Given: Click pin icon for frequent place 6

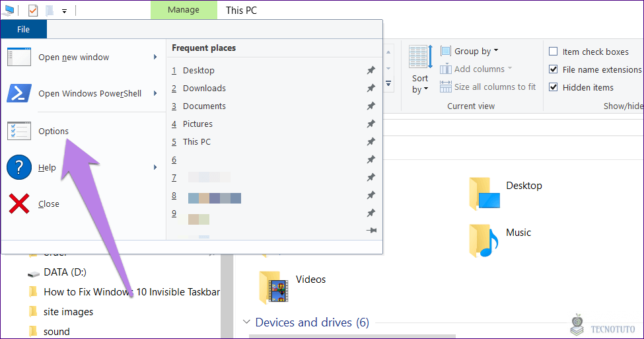Looking at the screenshot, I should coord(371,159).
